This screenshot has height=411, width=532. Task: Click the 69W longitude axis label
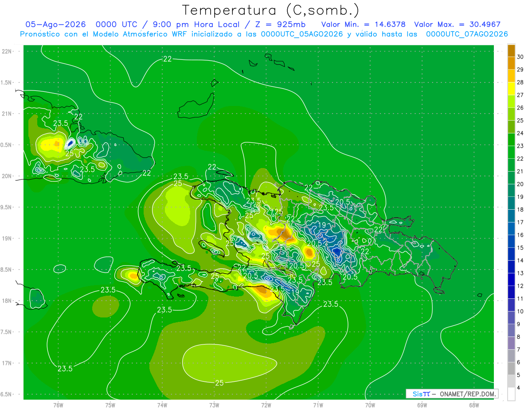422,405
